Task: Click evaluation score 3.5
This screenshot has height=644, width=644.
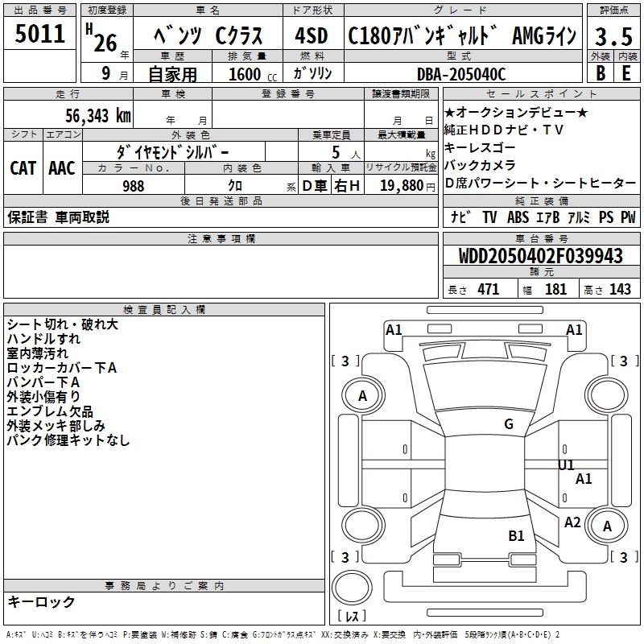Action: [613, 36]
